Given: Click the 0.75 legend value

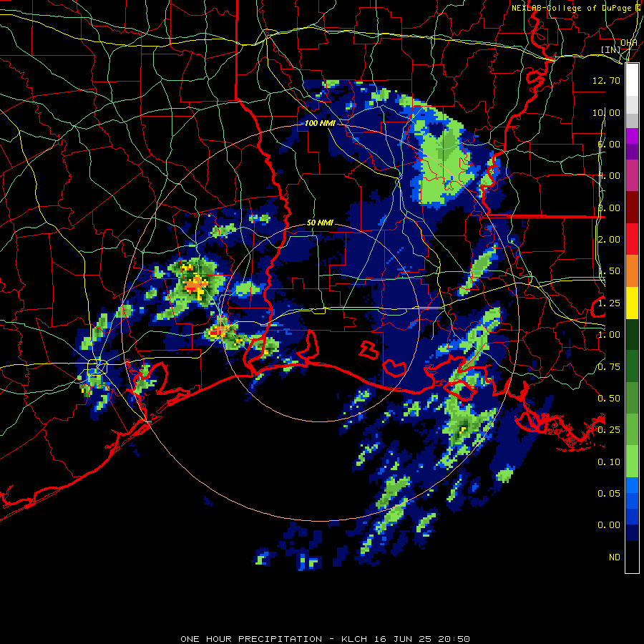Looking at the screenshot, I should (609, 367).
